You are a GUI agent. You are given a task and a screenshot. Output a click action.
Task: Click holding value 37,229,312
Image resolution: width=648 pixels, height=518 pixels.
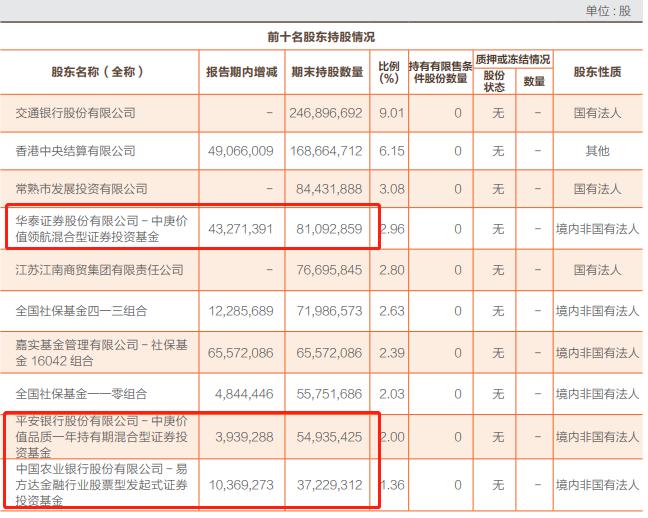329,485
